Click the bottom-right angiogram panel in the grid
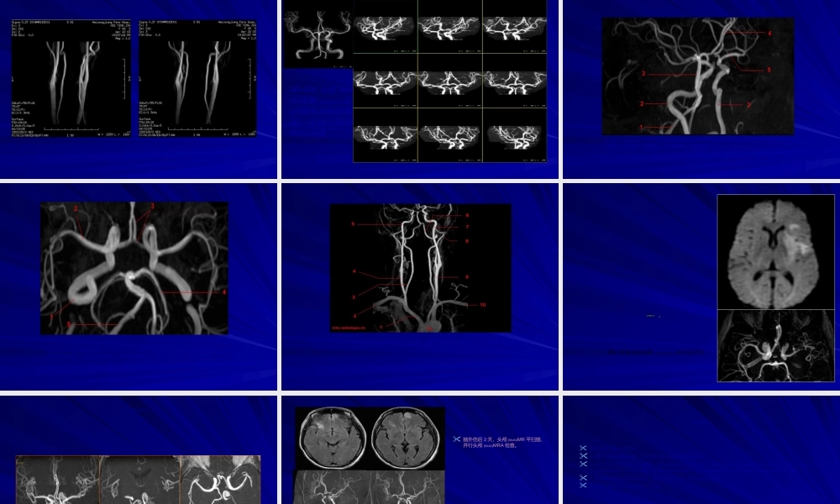840x504 pixels. point(514,135)
